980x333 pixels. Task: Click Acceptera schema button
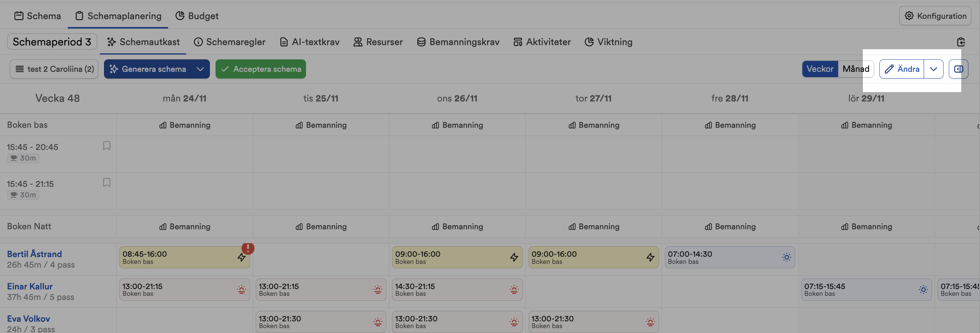[261, 68]
